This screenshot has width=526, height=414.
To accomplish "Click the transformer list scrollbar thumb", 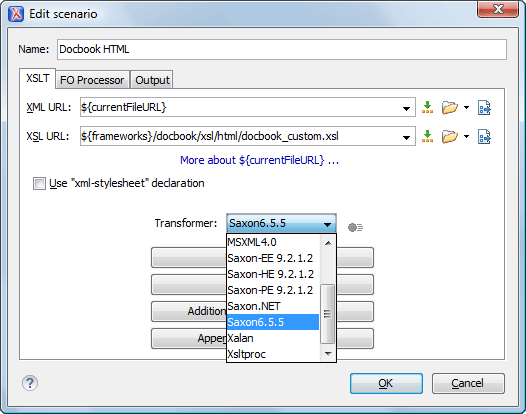I will [x=327, y=314].
